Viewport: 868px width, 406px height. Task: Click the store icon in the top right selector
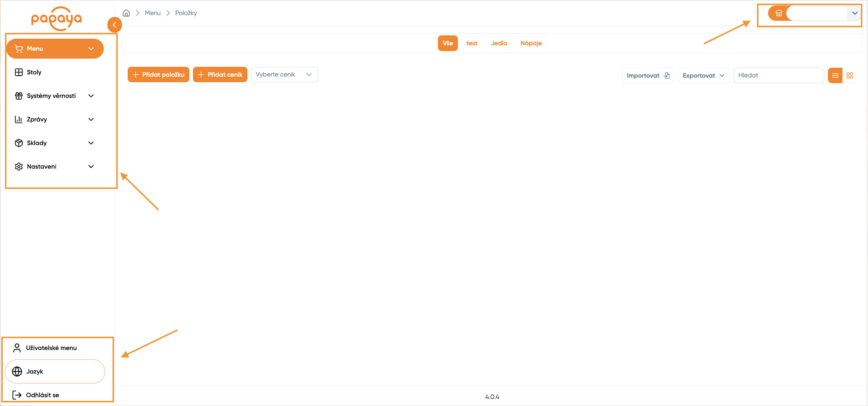click(x=779, y=13)
